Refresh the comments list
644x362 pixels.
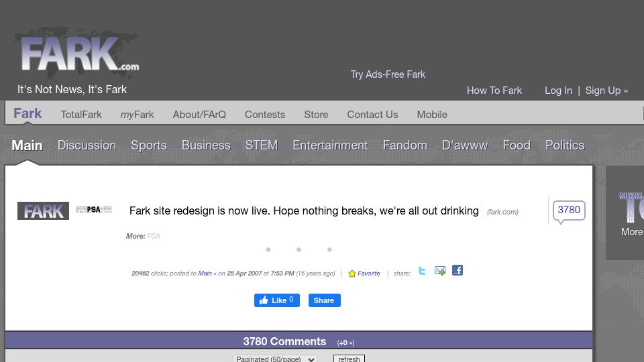349,359
